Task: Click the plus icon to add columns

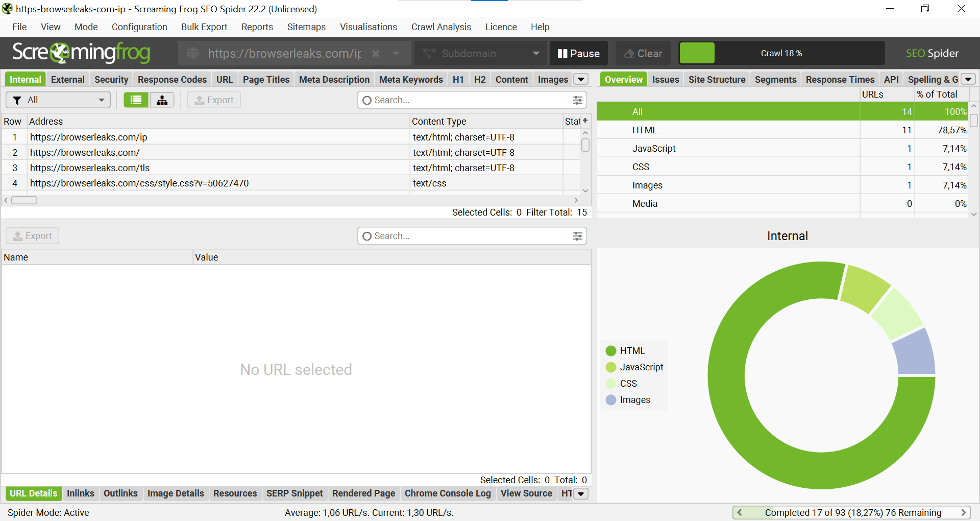Action: pos(585,121)
